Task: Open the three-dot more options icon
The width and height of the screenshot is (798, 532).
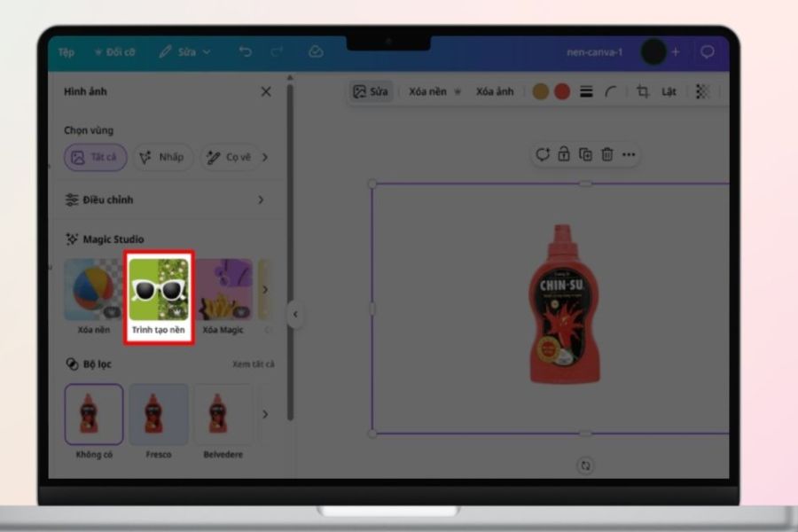Action: point(629,154)
